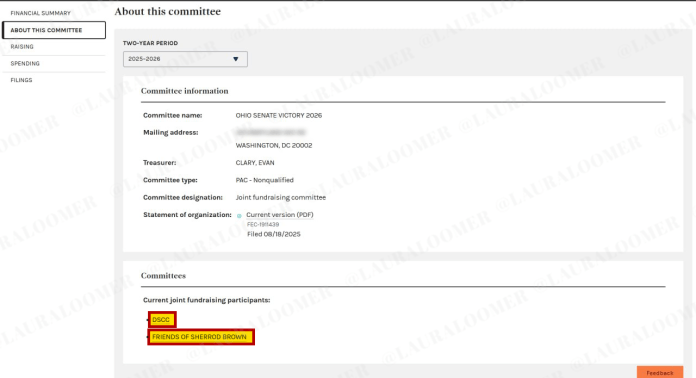Viewport: 696px width, 378px height.
Task: Click the TWO-YEAR PERIOD label
Action: tap(150, 43)
